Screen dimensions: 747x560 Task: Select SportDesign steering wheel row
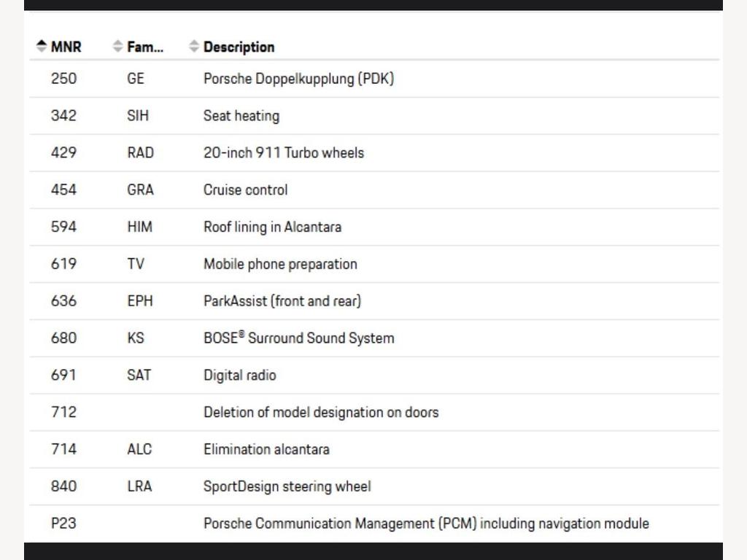pos(374,487)
